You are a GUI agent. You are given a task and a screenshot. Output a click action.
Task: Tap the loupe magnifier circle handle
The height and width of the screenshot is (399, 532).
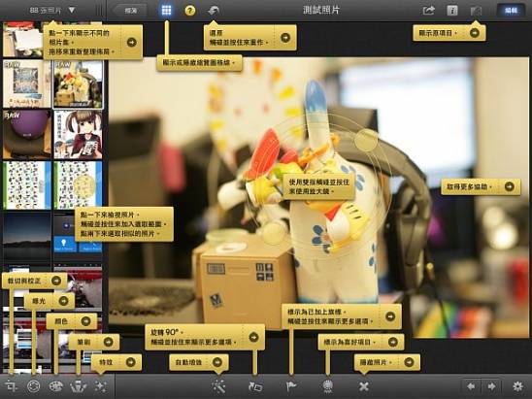(x=366, y=140)
